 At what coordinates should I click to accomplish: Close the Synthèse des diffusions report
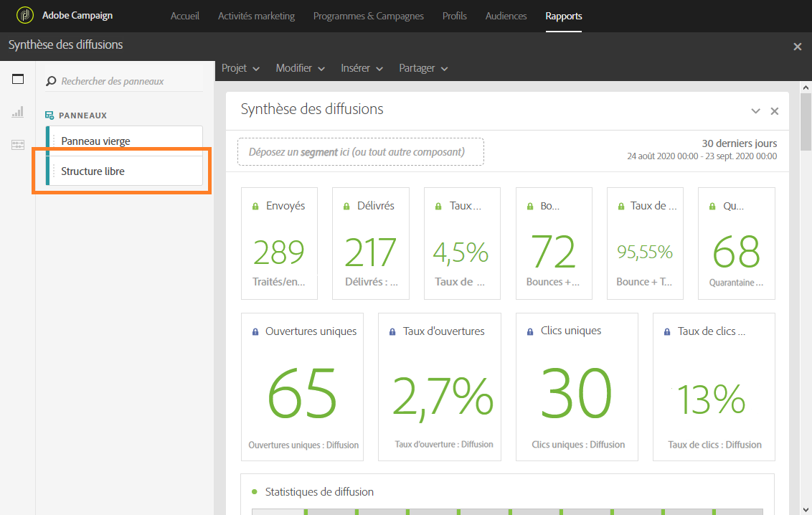tap(797, 46)
